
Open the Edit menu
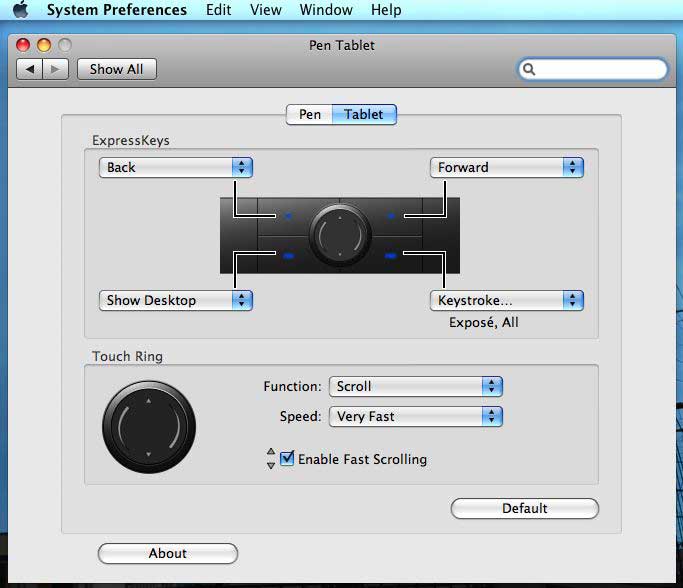coord(218,10)
